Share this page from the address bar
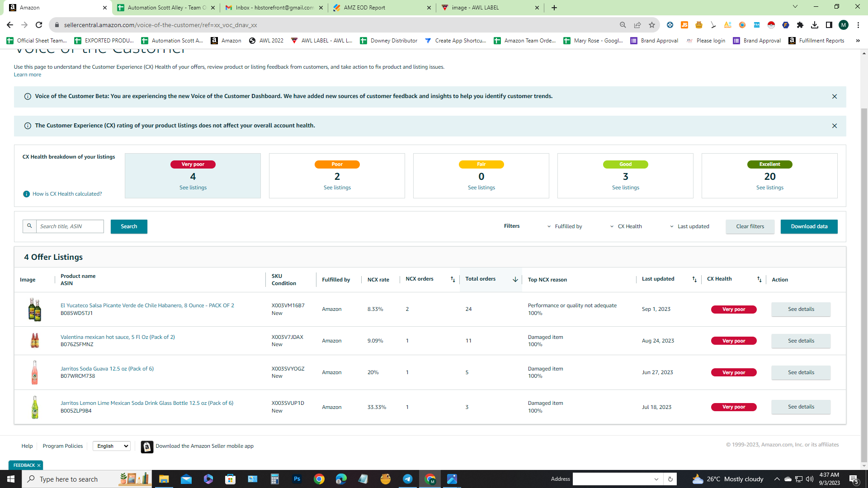This screenshot has height=488, width=868. 637,25
